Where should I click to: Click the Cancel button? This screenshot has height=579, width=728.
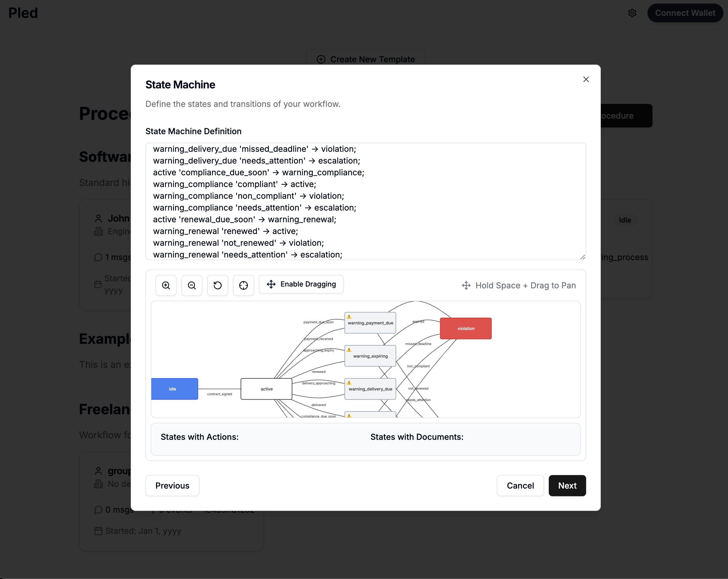[520, 486]
